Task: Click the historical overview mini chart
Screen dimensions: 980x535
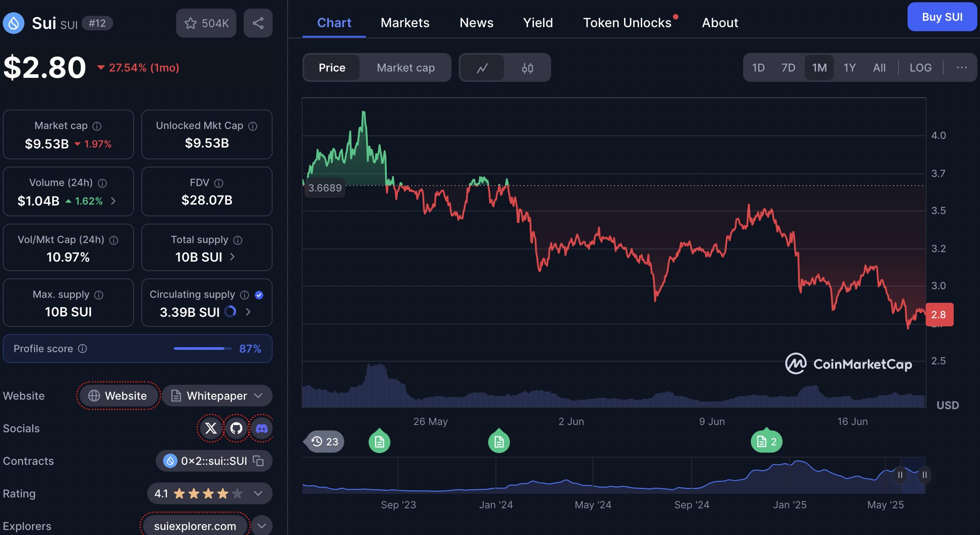Action: point(614,475)
